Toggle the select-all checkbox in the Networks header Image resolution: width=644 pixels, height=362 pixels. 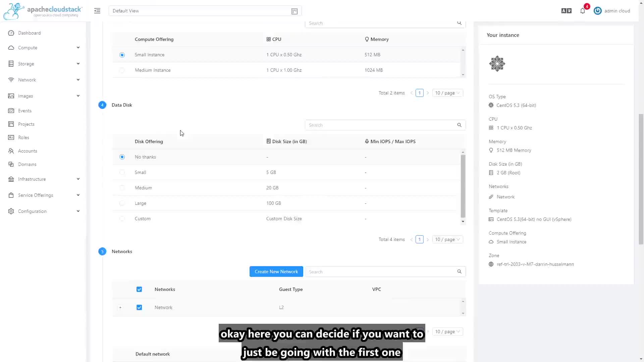click(x=139, y=289)
